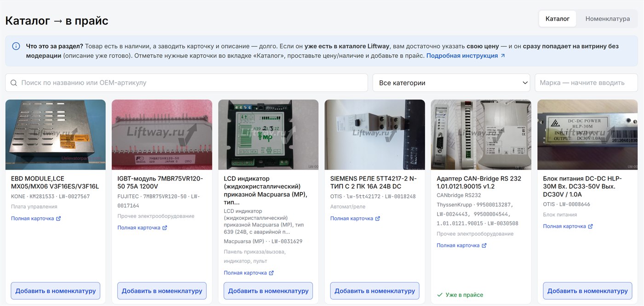This screenshot has width=644, height=306.
Task: Click external-link icon on Адаптер CAN-Bridge card
Action: [484, 246]
